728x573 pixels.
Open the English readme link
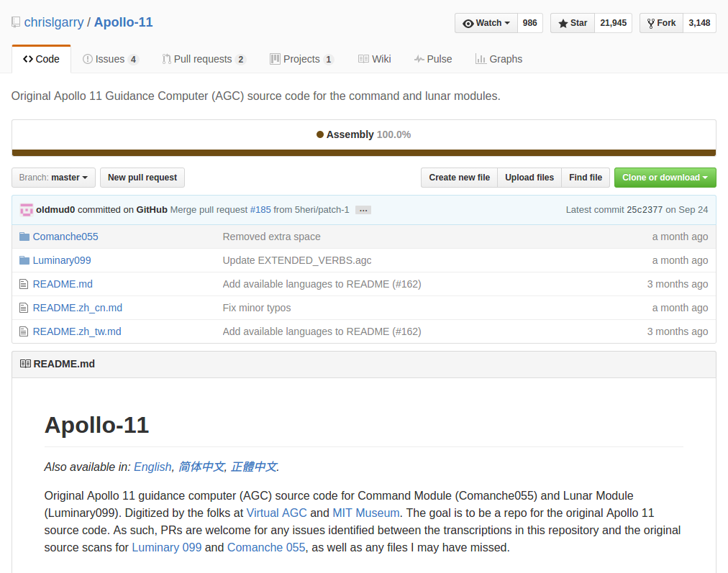click(153, 467)
